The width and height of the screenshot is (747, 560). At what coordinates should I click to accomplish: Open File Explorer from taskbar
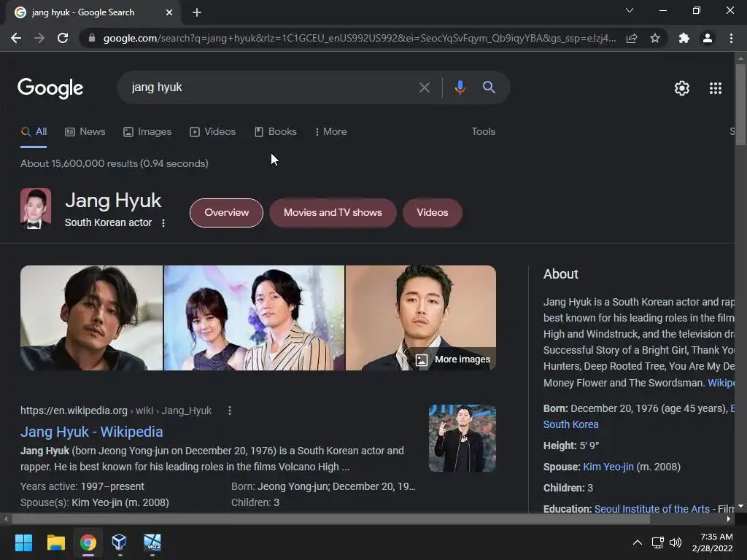point(55,542)
